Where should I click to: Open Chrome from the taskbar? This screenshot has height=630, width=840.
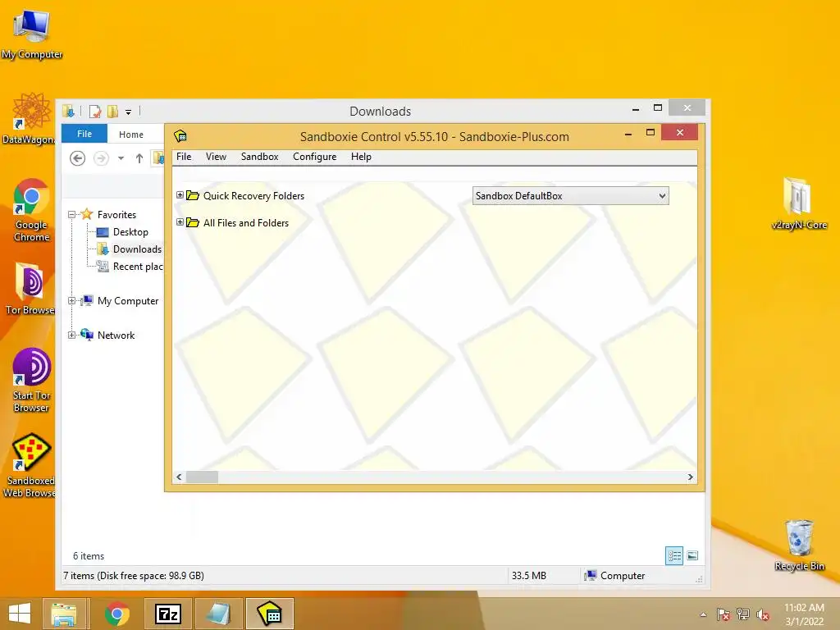point(116,614)
